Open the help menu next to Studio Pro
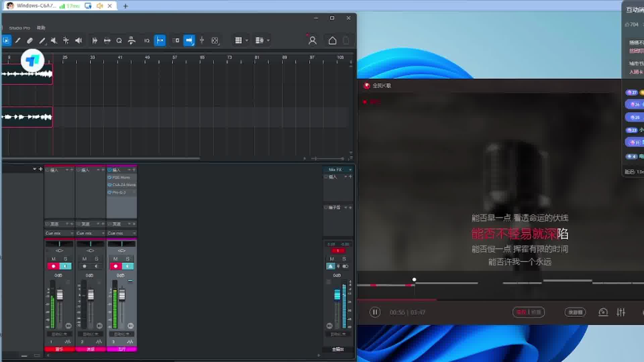Viewport: 644px width, 362px height. (x=41, y=28)
